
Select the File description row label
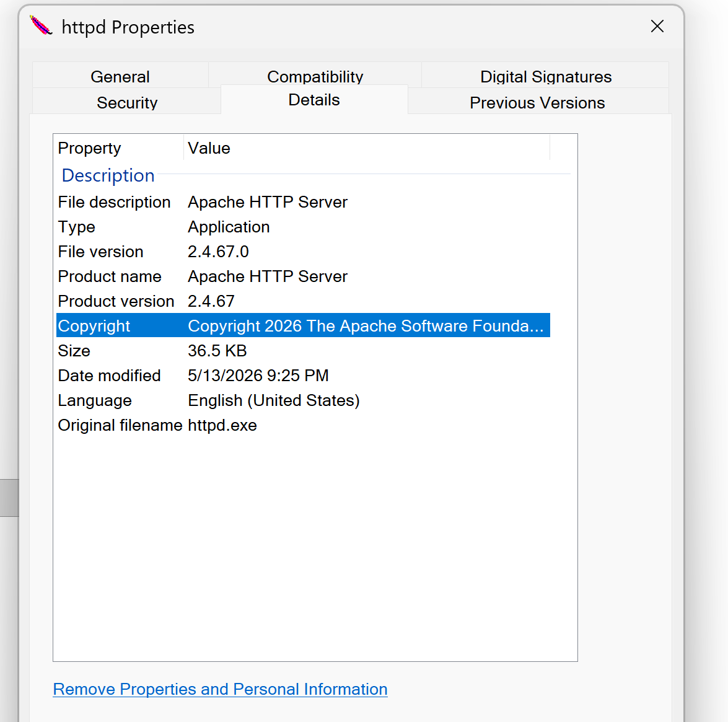114,202
